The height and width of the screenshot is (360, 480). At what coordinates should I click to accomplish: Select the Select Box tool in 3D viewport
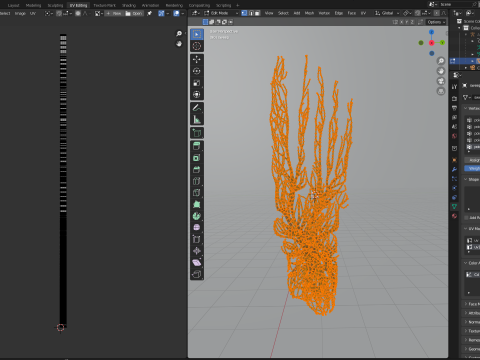coord(197,34)
